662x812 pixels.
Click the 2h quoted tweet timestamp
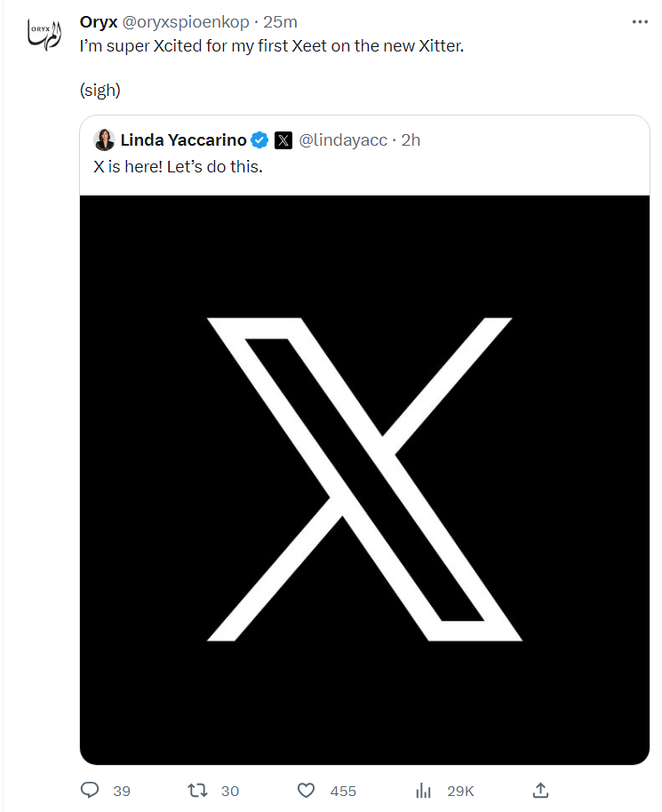point(411,140)
